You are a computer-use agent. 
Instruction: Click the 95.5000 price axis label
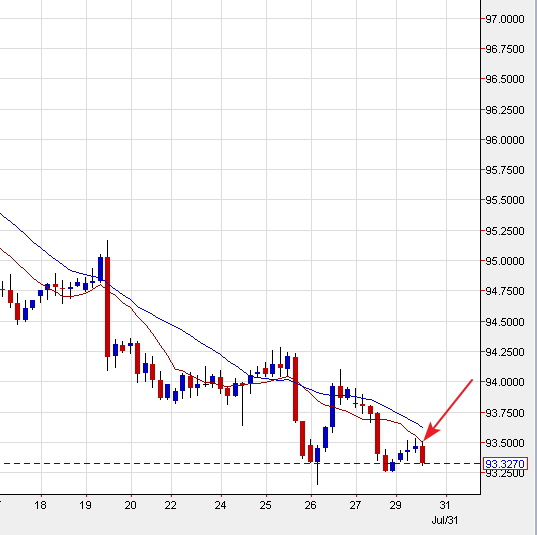pyautogui.click(x=505, y=200)
